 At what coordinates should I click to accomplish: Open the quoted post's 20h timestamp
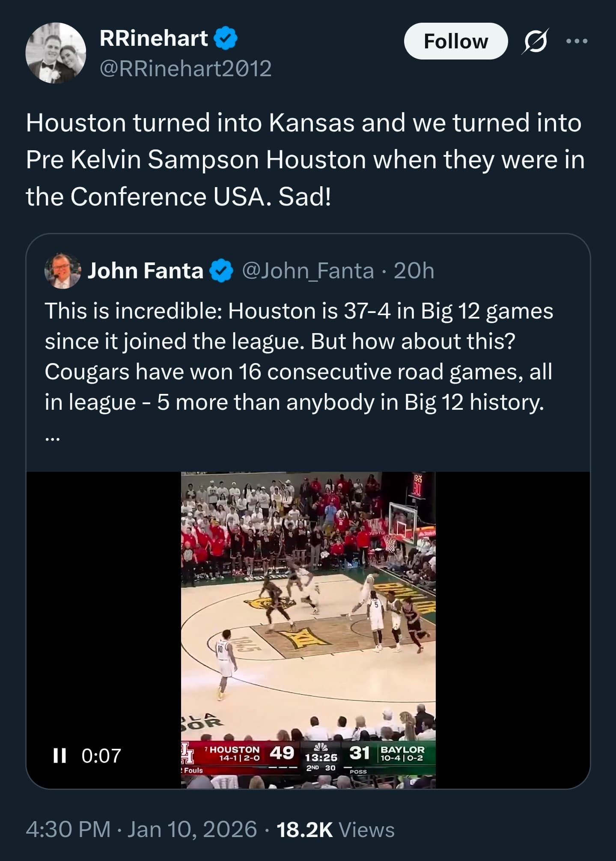(414, 271)
